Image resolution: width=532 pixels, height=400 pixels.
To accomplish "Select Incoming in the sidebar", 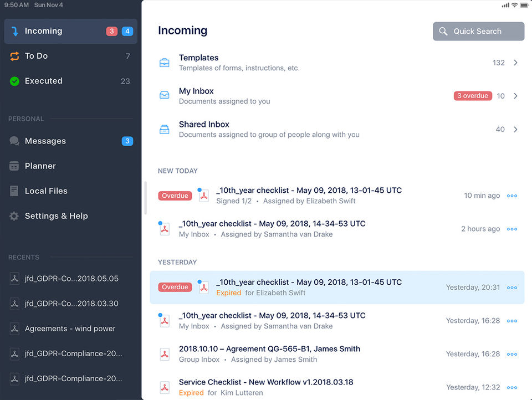I will coord(70,31).
